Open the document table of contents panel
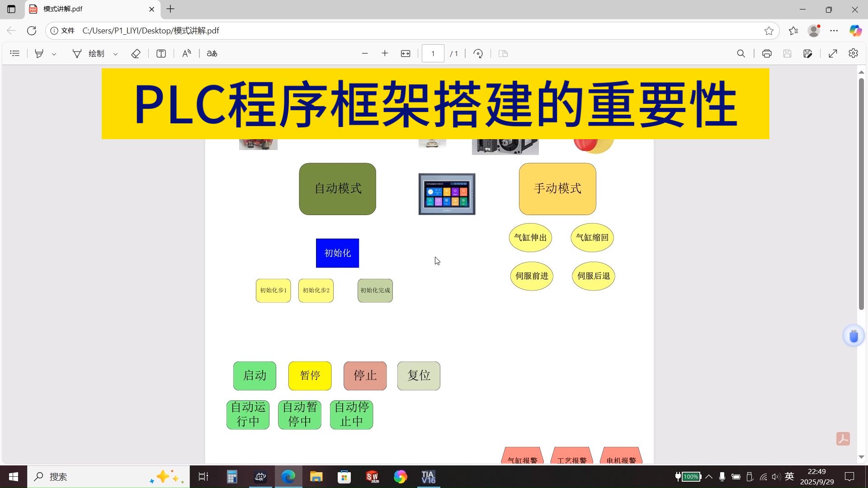868x488 pixels. pyautogui.click(x=15, y=53)
